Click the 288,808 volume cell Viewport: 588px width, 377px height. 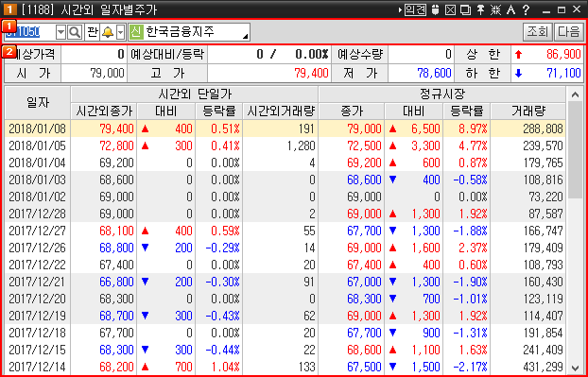click(528, 129)
